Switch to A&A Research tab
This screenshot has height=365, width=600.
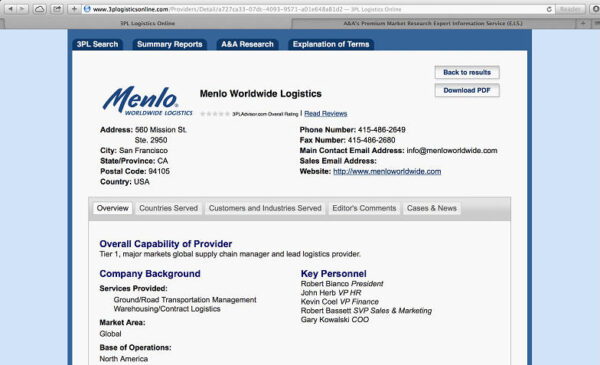pyautogui.click(x=247, y=44)
